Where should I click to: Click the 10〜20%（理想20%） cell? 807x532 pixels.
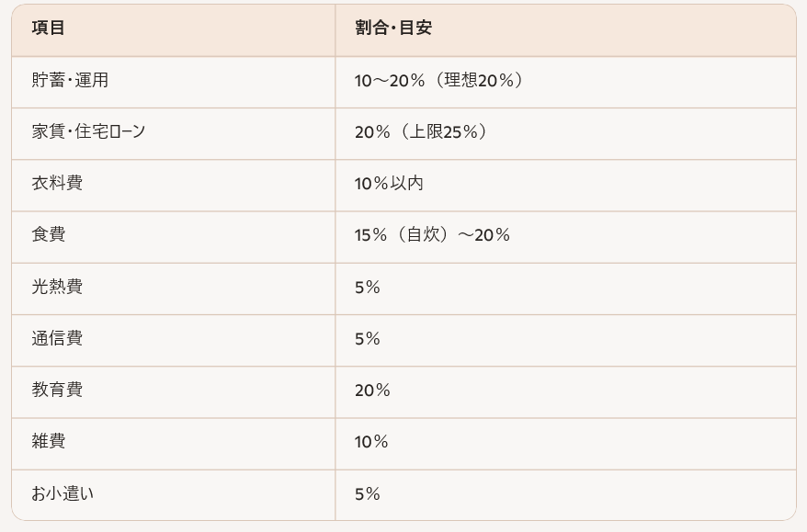pos(439,80)
